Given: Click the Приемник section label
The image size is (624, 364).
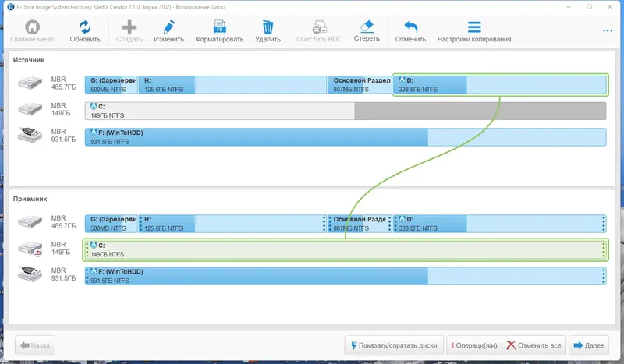Looking at the screenshot, I should pyautogui.click(x=30, y=199).
